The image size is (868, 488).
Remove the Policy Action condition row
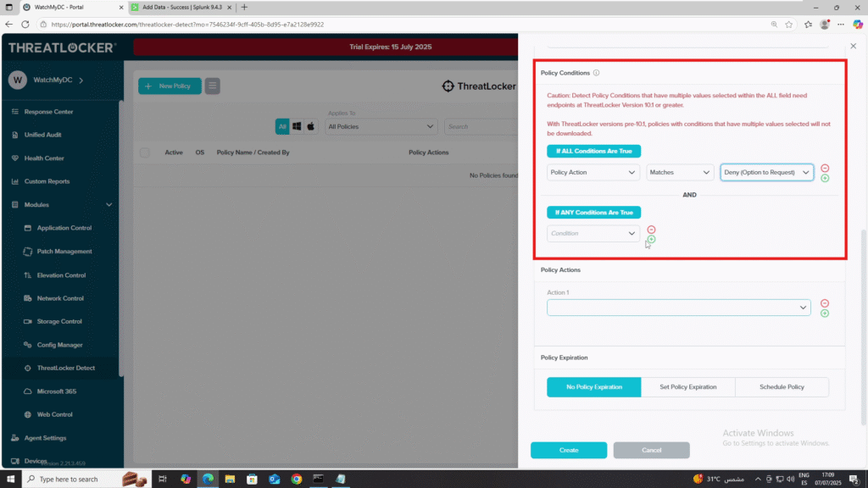(825, 169)
